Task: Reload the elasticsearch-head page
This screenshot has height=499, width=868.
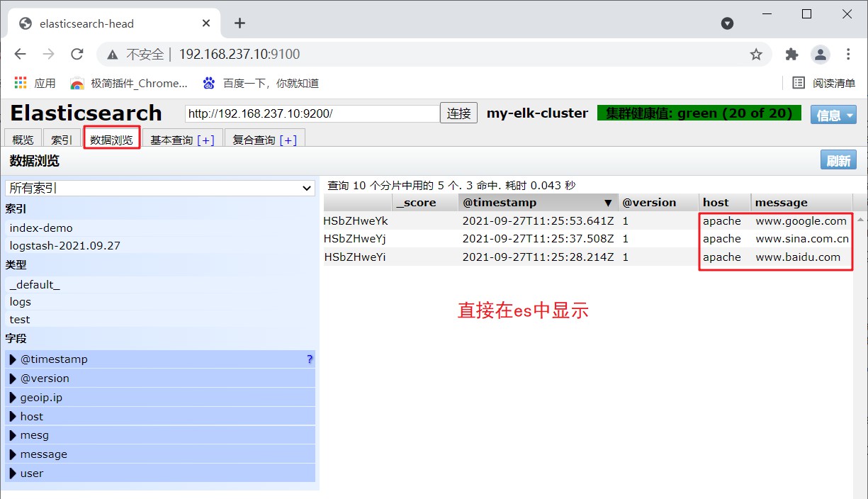Action: tap(77, 55)
